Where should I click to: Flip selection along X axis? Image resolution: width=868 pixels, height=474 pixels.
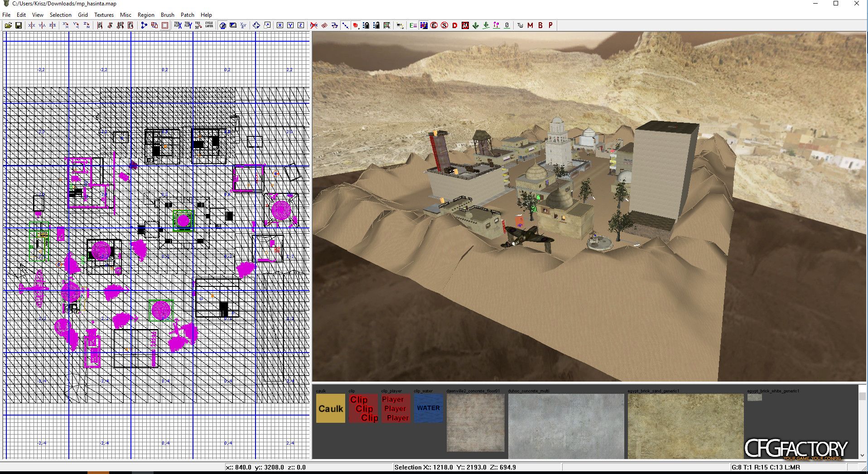(x=31, y=25)
